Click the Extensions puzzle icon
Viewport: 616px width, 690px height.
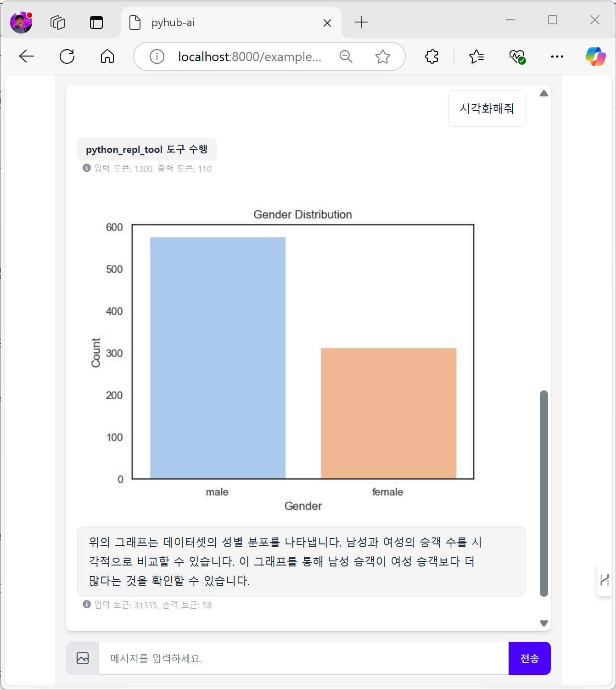coord(431,57)
